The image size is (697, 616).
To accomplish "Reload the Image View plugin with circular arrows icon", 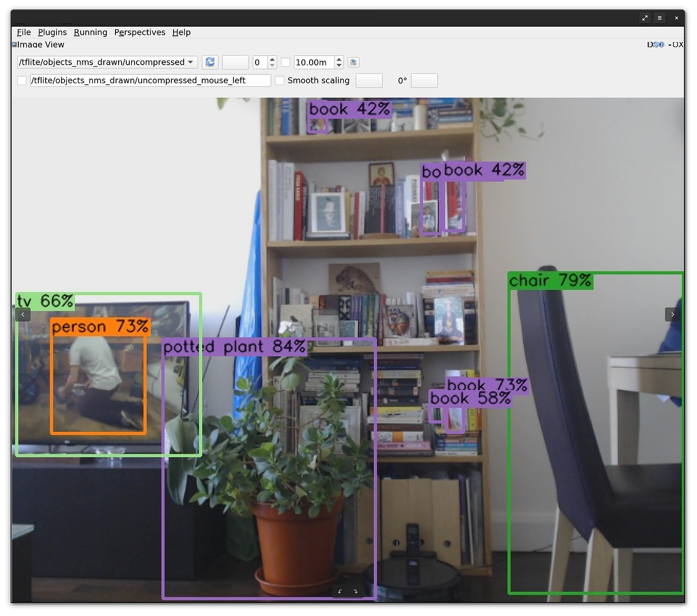I will click(x=655, y=45).
